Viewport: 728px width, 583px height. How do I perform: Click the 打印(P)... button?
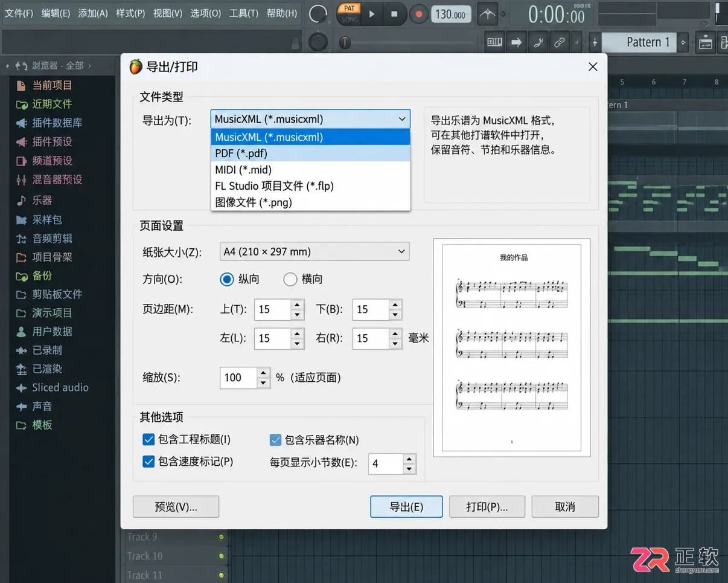point(487,507)
